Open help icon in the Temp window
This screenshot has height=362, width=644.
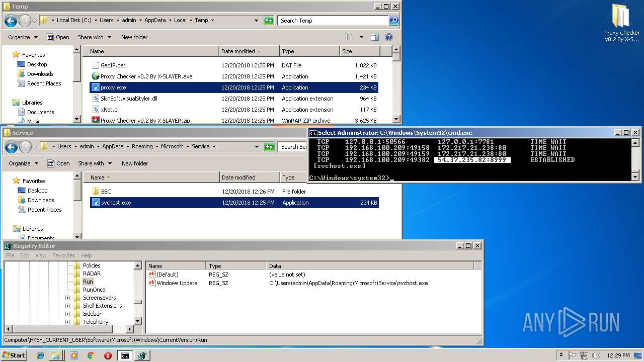pos(388,37)
